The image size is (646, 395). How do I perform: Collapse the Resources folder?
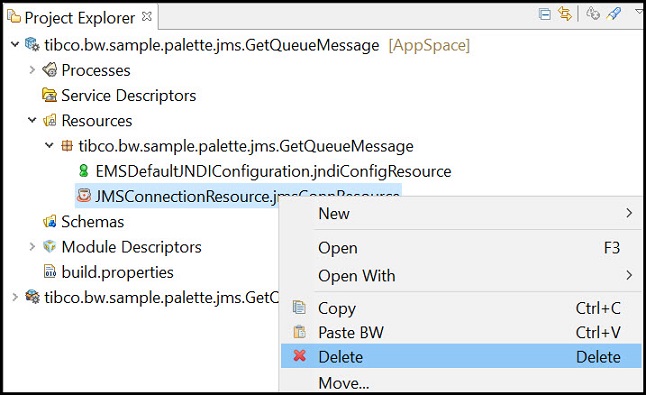(x=32, y=120)
